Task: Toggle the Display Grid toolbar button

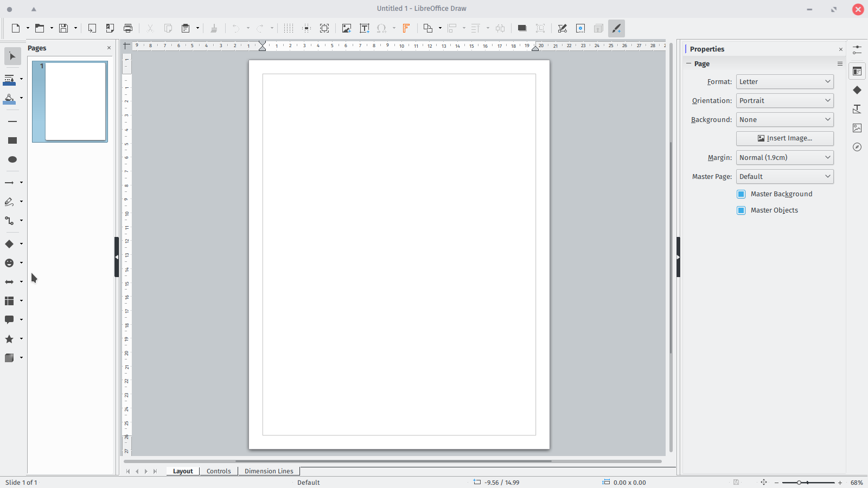Action: coord(289,28)
